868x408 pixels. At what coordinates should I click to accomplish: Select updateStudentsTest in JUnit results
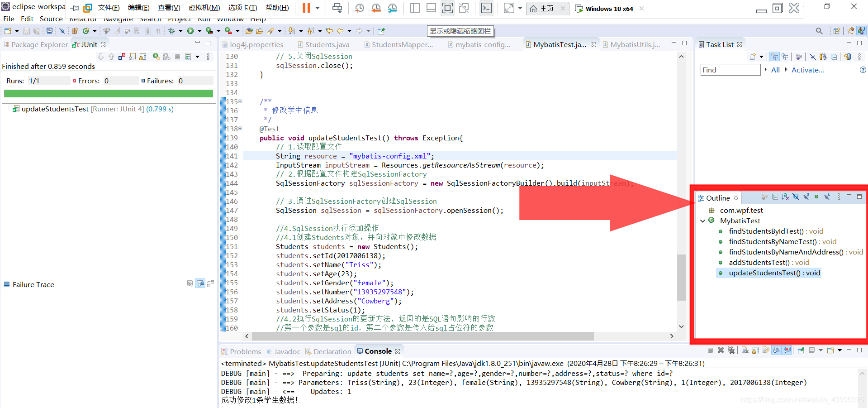click(93, 109)
